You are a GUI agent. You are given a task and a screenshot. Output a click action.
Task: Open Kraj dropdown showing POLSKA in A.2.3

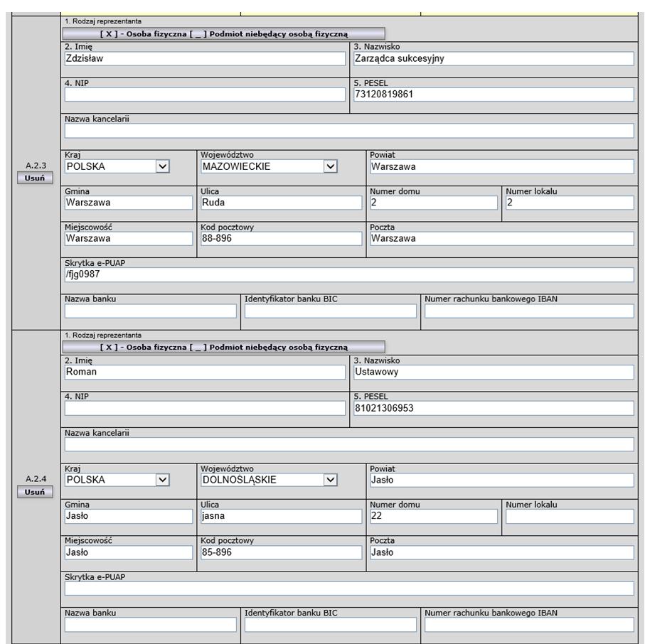tap(117, 166)
